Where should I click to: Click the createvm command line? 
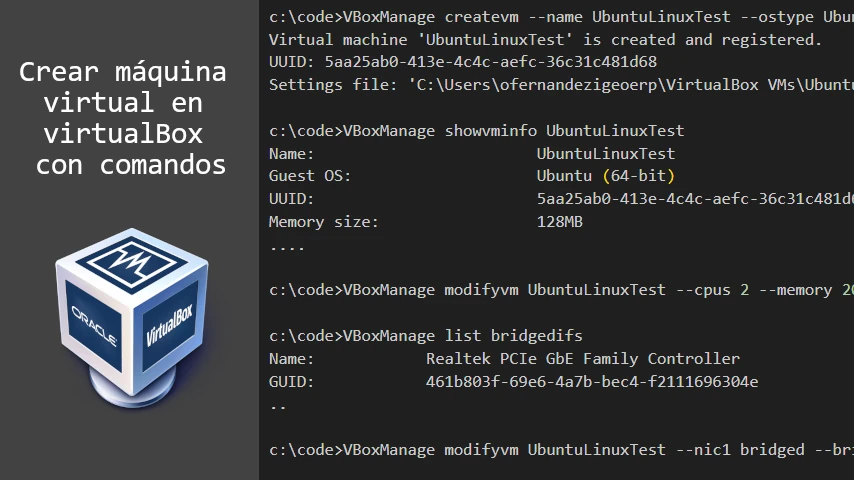561,17
